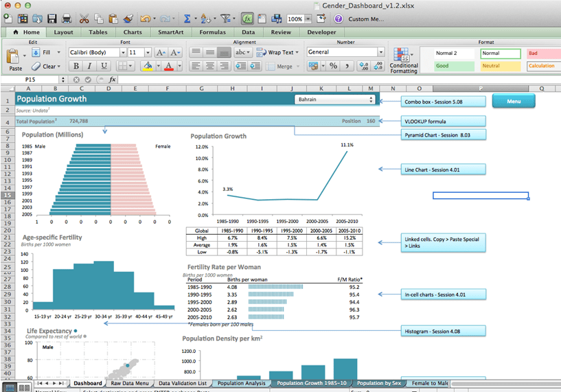
Task: Switch to the Formulas ribbon tab
Action: 212,32
